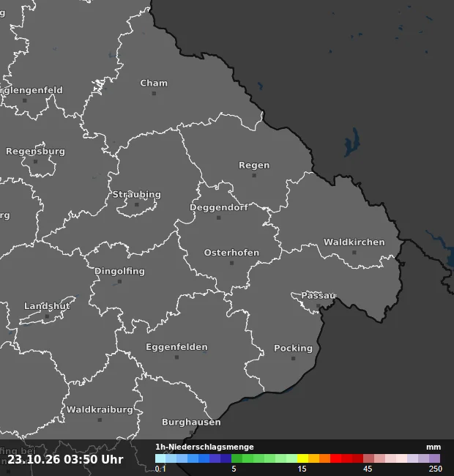Image resolution: width=454 pixels, height=476 pixels.
Task: Select the Osterhofen map marker
Action: 232,263
